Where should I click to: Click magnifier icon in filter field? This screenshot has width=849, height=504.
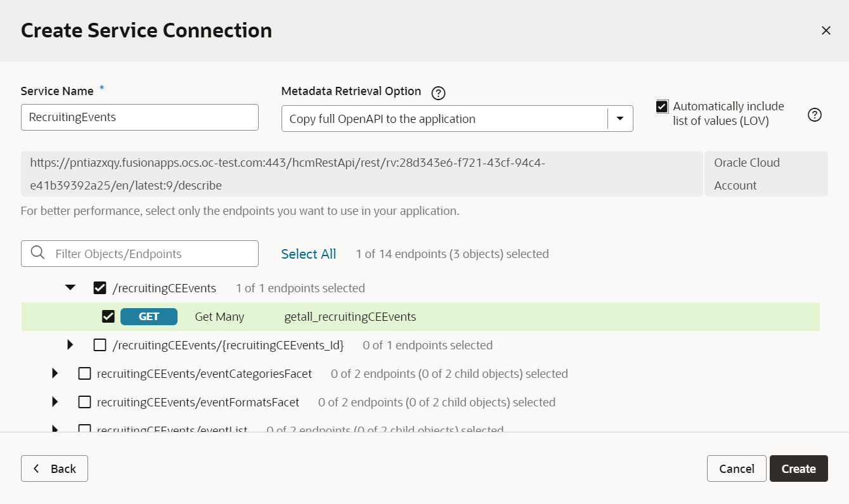pos(37,253)
